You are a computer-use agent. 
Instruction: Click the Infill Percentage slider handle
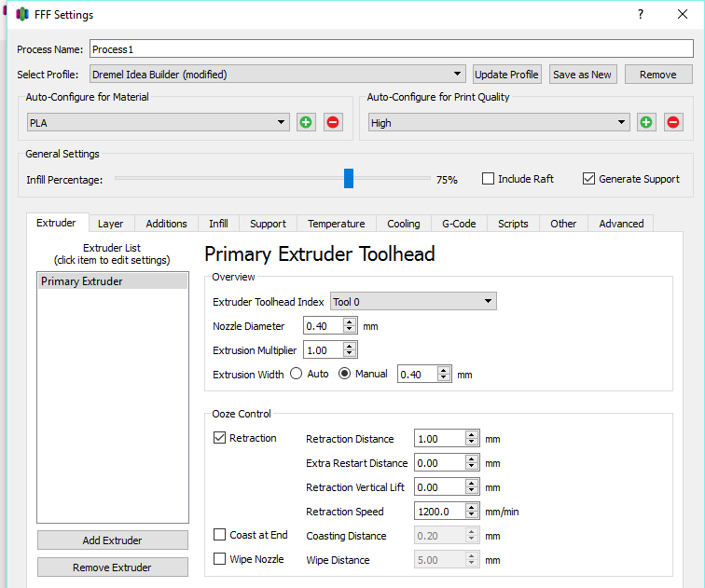coord(349,179)
